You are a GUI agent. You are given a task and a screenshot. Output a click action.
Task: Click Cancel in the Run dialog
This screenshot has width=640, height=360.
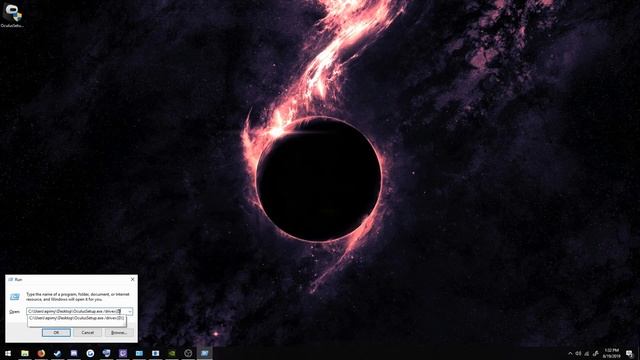click(x=87, y=333)
